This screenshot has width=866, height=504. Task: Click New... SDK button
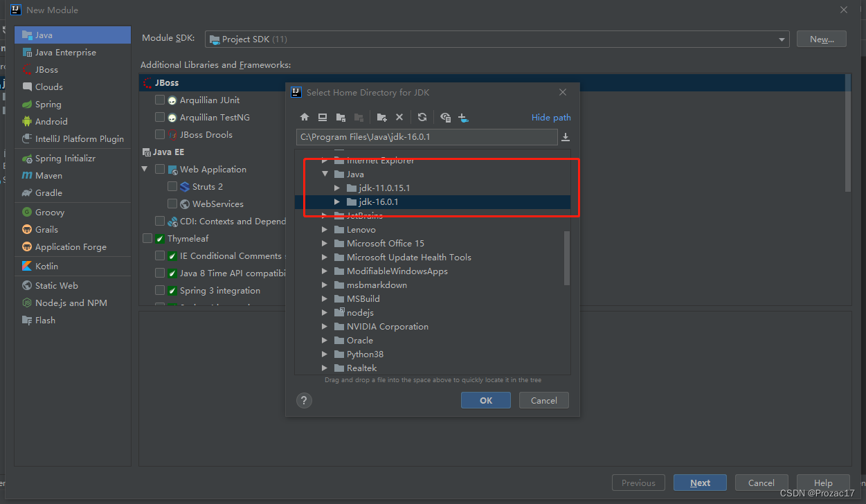[x=822, y=39]
